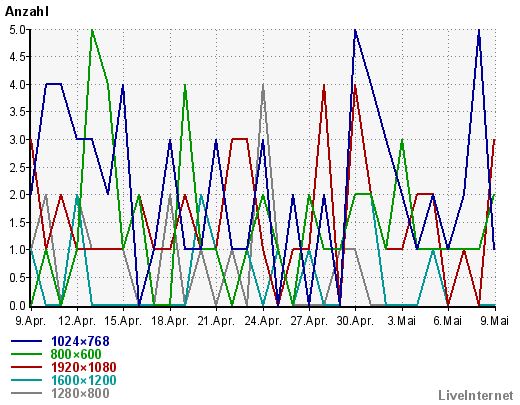The width and height of the screenshot is (520, 405).
Task: Click the 9.Mai date label
Action: pyautogui.click(x=494, y=321)
